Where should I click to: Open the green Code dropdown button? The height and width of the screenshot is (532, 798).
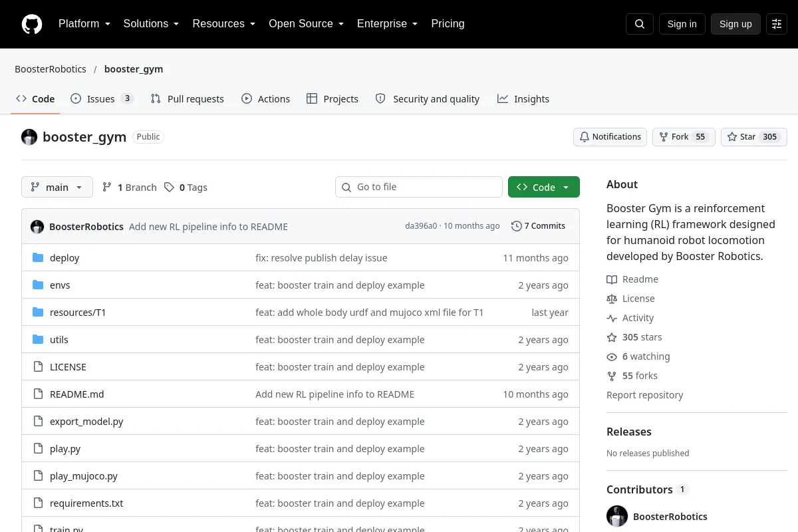pos(544,188)
